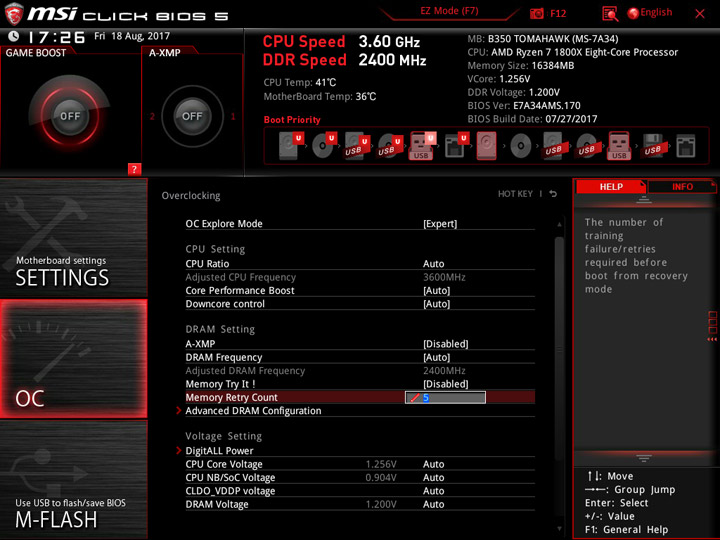Screen dimensions: 720x540
Task: Collapse the right help panel side handle
Action: pyautogui.click(x=712, y=326)
